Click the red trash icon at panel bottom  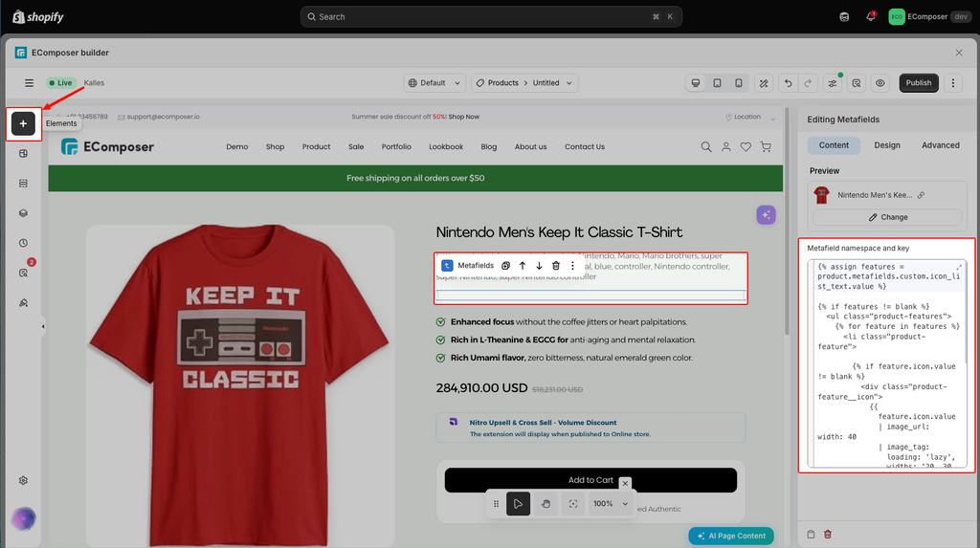828,535
